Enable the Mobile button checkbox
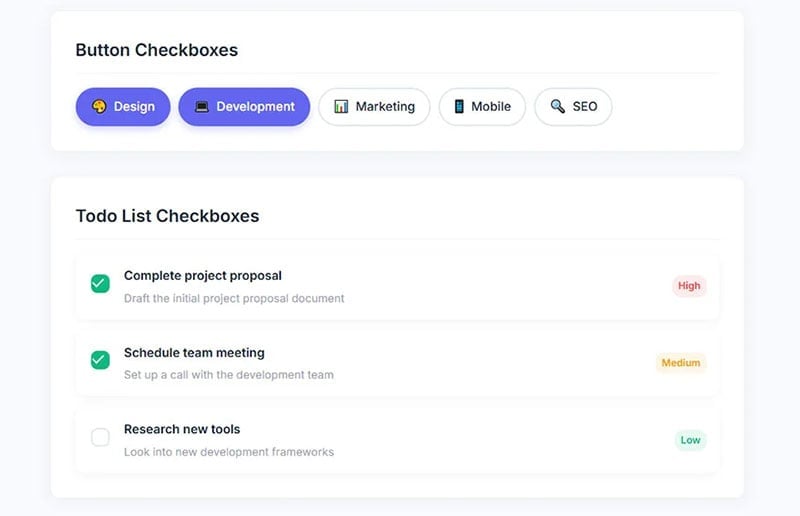 point(482,107)
